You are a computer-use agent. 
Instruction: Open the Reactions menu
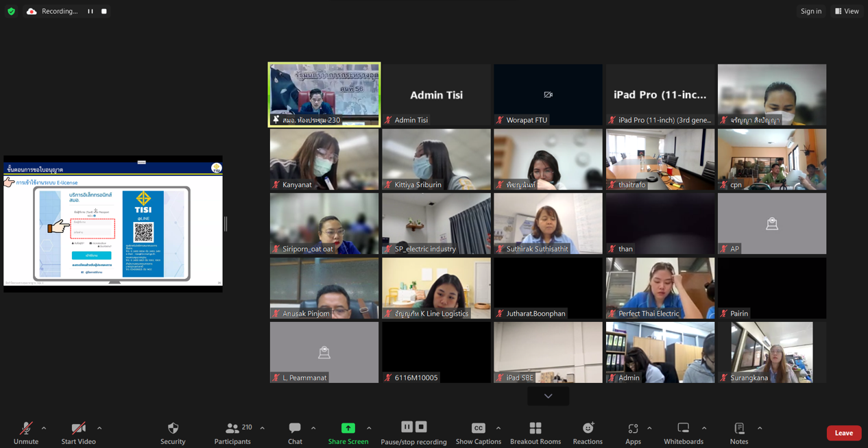click(x=588, y=433)
